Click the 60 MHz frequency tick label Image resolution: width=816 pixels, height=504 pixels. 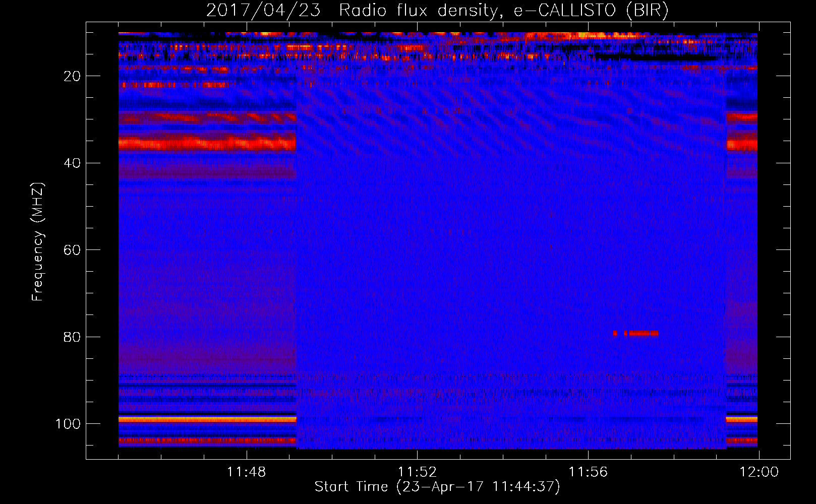click(72, 250)
